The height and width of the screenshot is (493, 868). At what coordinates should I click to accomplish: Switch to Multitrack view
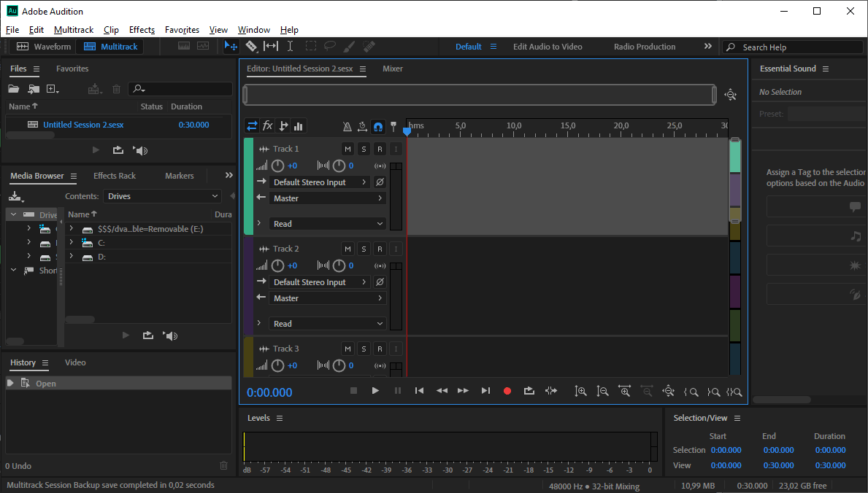(111, 47)
